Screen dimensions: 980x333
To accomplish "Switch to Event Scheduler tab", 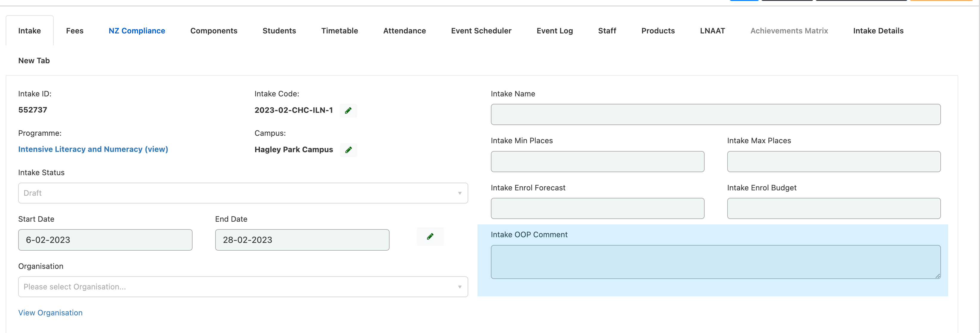I will (x=481, y=31).
